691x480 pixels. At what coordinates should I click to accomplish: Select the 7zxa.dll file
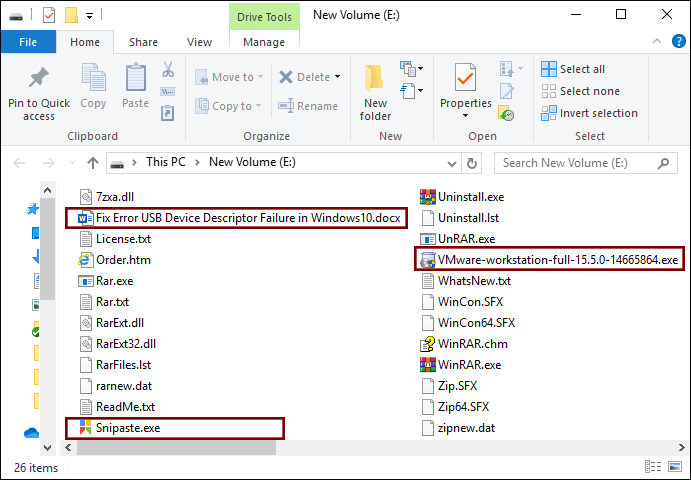tap(107, 197)
